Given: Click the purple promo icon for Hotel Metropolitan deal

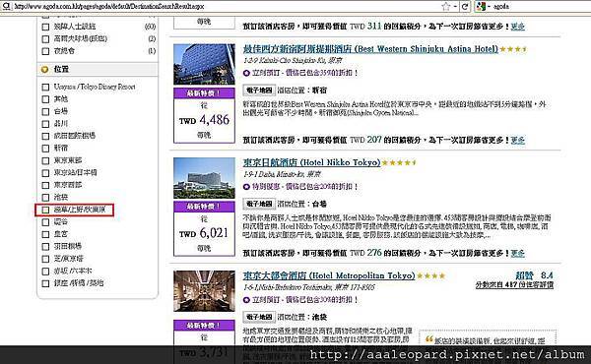Looking at the screenshot, I should 246,300.
